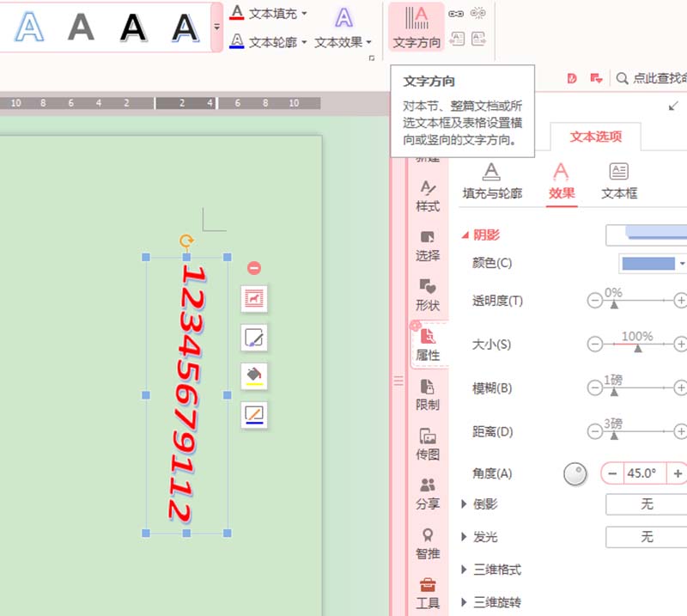Click the 效果 effects tab label
The image size is (687, 616).
coord(562,193)
